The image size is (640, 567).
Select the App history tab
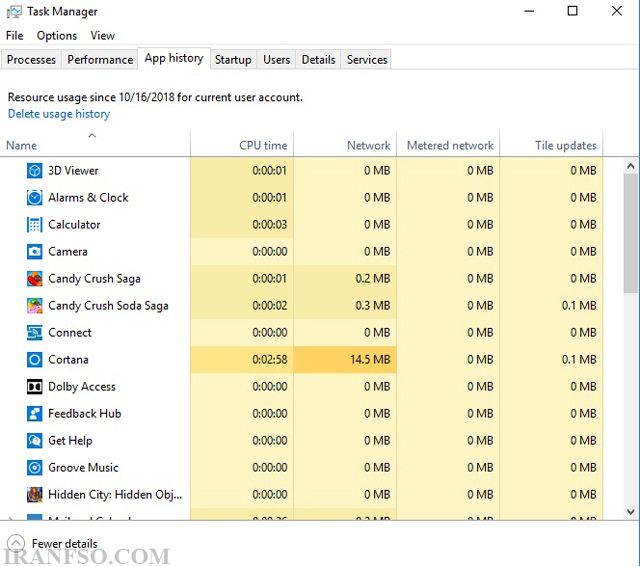pyautogui.click(x=174, y=58)
